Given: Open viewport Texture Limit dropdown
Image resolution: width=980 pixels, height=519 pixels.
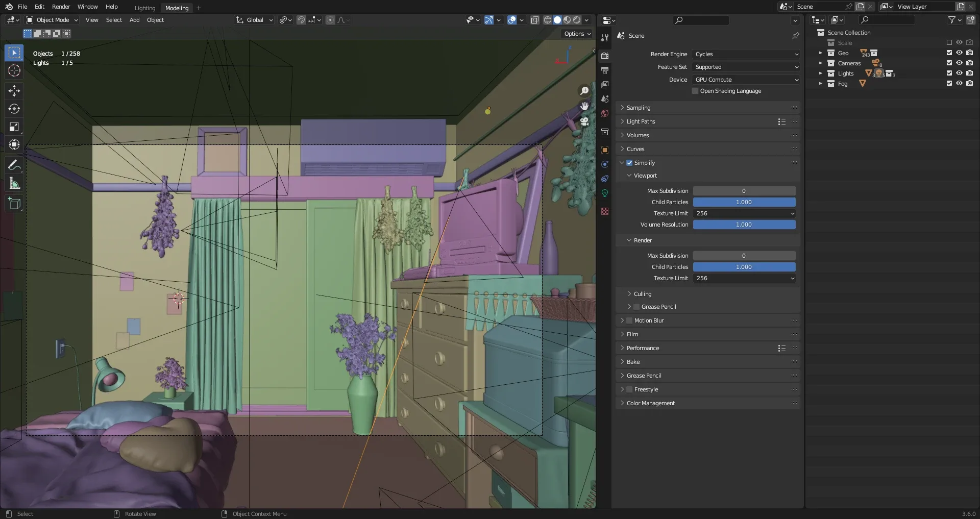Looking at the screenshot, I should click(x=744, y=213).
